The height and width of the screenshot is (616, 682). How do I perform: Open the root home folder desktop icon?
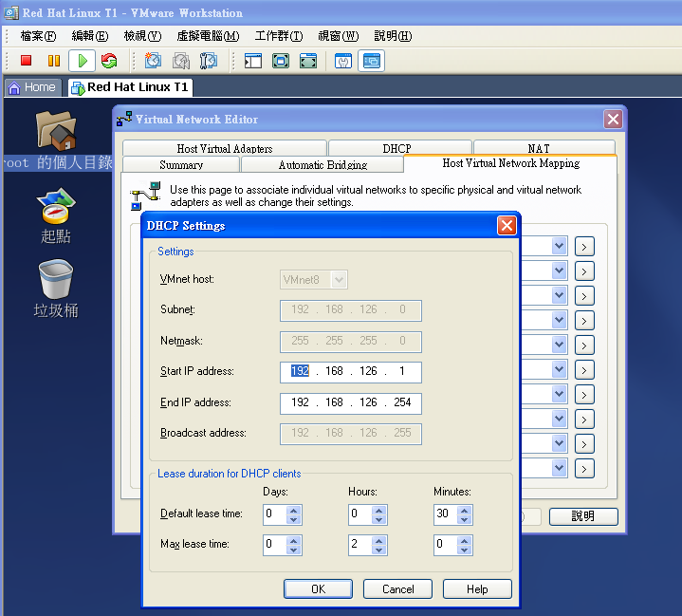57,130
